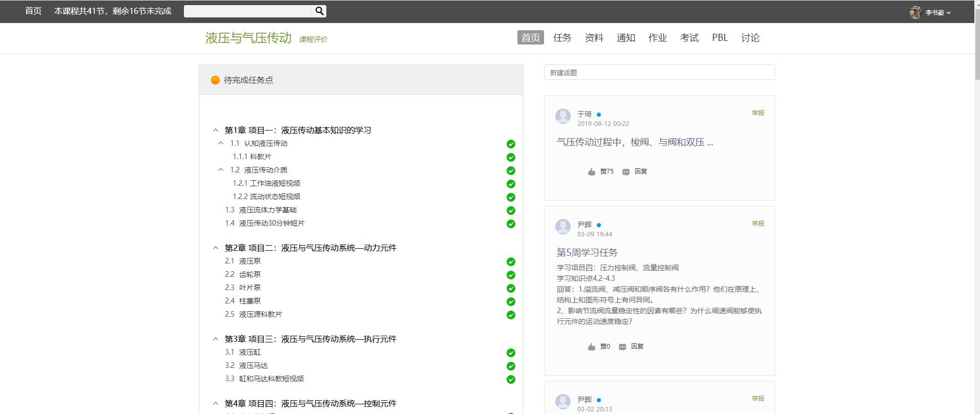
Task: Collapse chapter 1 项目一 section
Action: (216, 130)
